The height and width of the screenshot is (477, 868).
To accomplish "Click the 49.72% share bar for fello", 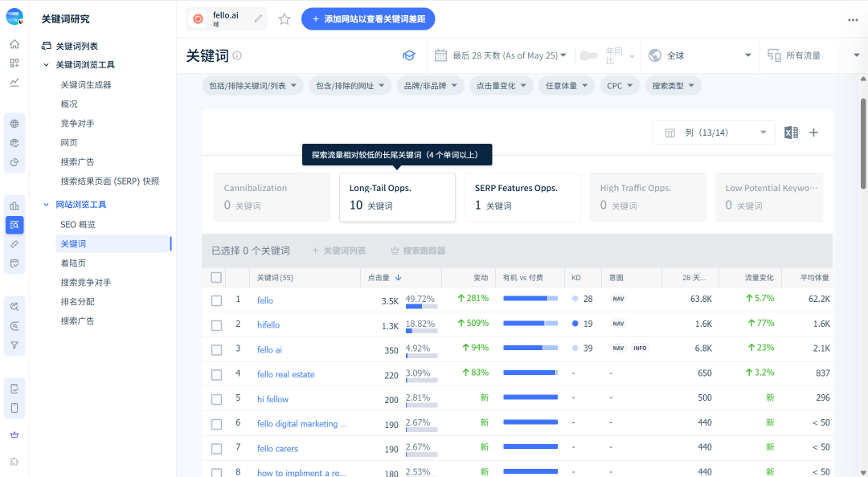I will (x=421, y=306).
